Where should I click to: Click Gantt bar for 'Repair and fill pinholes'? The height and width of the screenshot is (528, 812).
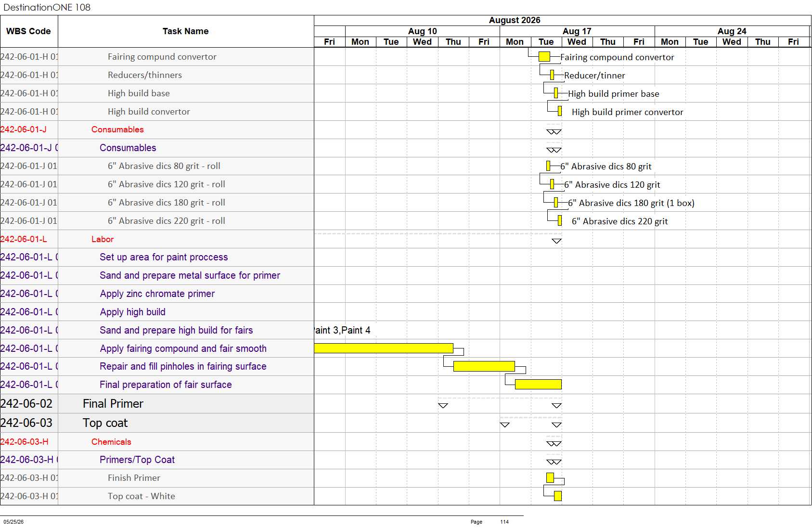click(x=484, y=366)
